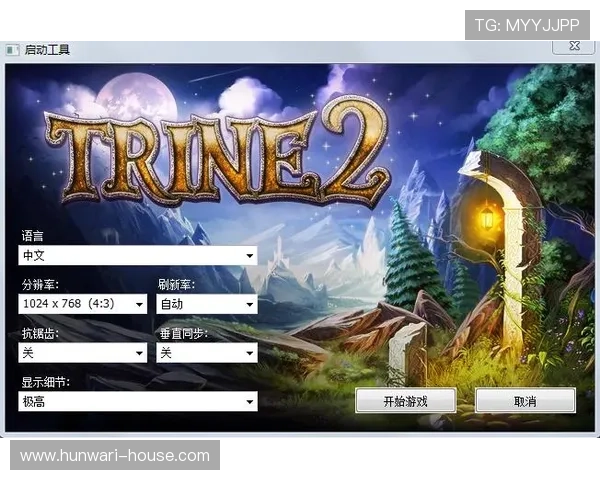Click the 显示细节 label text

pos(46,382)
